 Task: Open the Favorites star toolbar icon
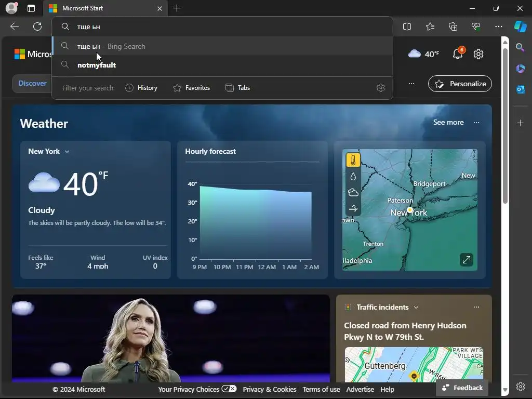click(430, 26)
